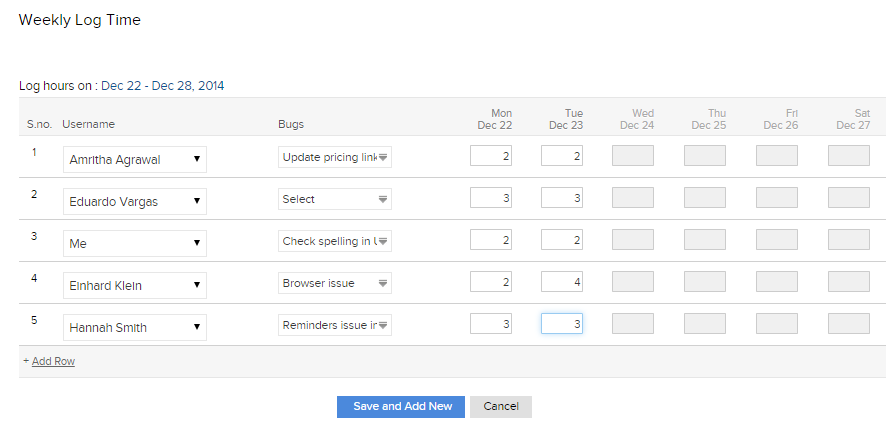Focus Tuesday hours field for Eduardo Vargas
The image size is (886, 429).
[562, 198]
